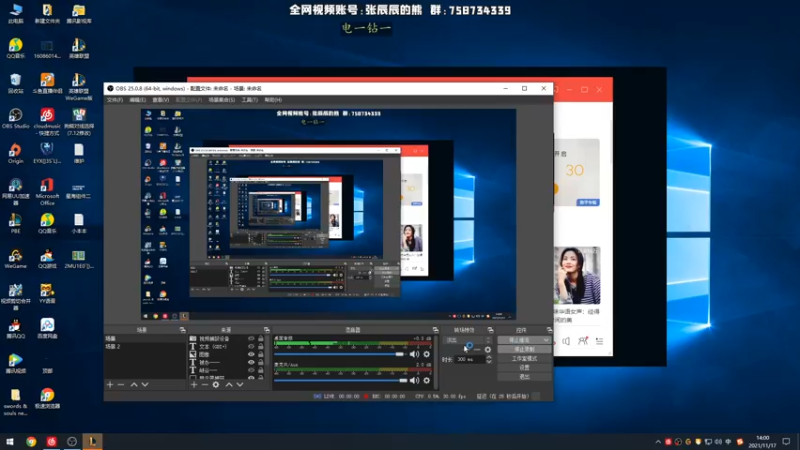Pop out the sources dock panel
Image resolution: width=800 pixels, height=450 pixels.
coord(266,330)
